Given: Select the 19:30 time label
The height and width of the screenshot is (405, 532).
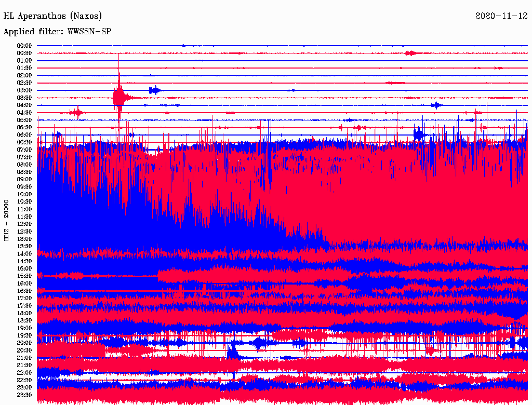Looking at the screenshot, I should point(24,335).
